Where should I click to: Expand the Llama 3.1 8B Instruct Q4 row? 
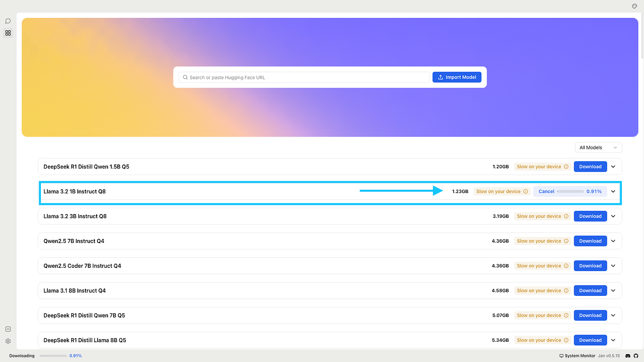coord(613,291)
